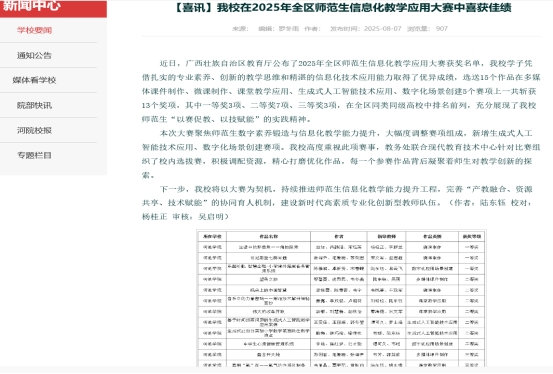Screen dimensions: 553x374
Task: Open the awards table image
Action: [x=341, y=298]
